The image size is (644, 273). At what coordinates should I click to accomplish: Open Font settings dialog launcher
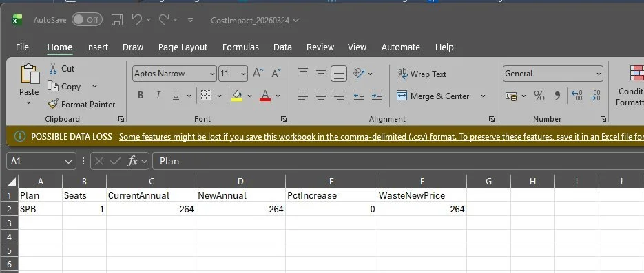click(x=284, y=119)
